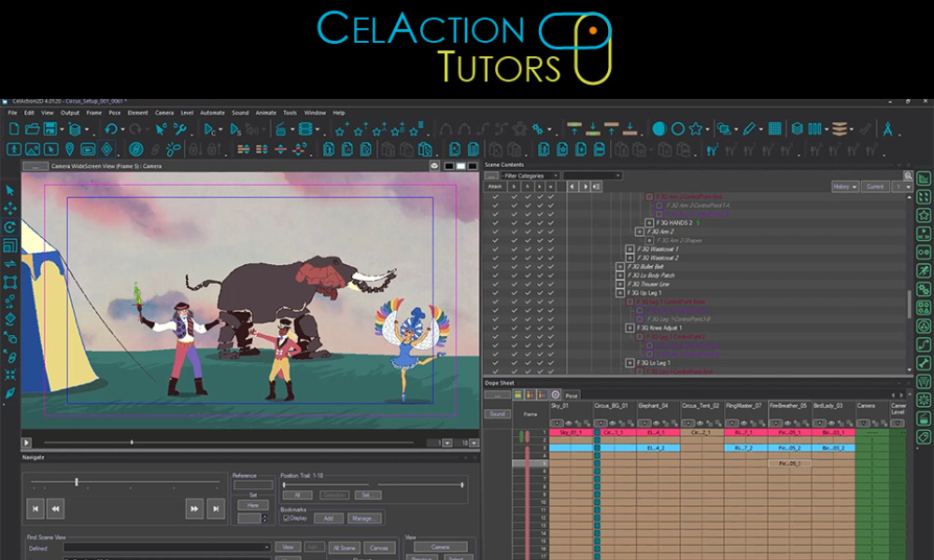
Task: Click the Navigate frame slider handle
Action: click(77, 482)
